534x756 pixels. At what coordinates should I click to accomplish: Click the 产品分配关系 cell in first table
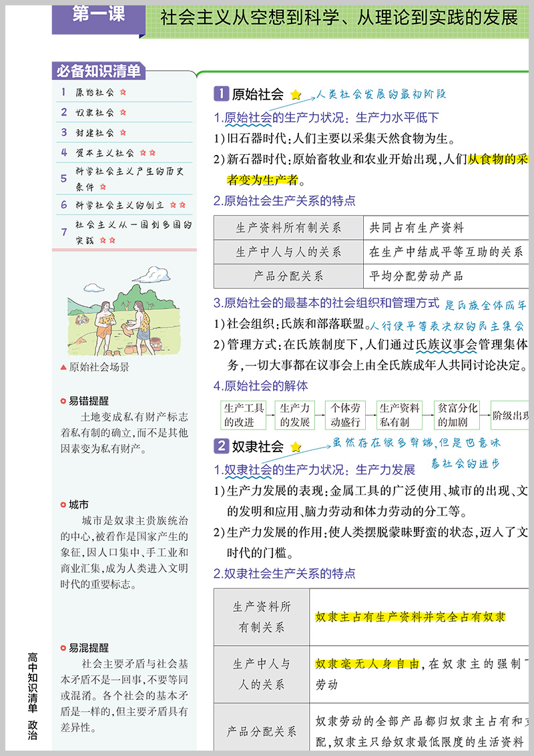tap(288, 276)
